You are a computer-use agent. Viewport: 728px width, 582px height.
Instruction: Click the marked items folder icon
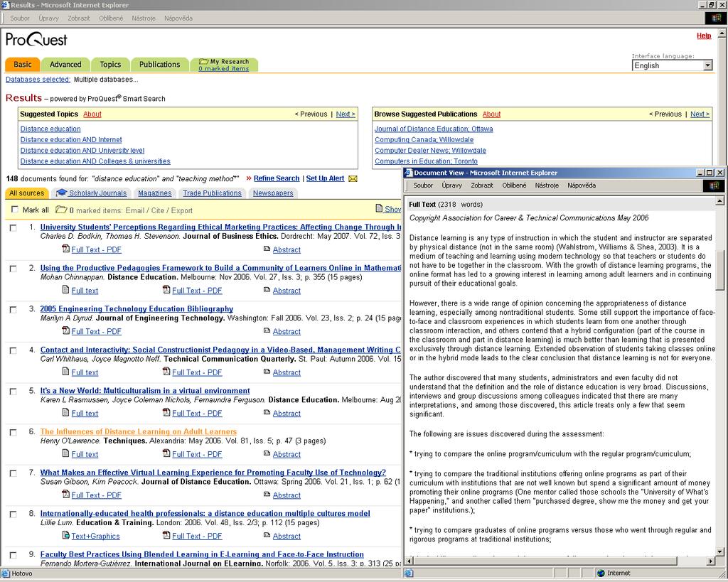coord(61,210)
